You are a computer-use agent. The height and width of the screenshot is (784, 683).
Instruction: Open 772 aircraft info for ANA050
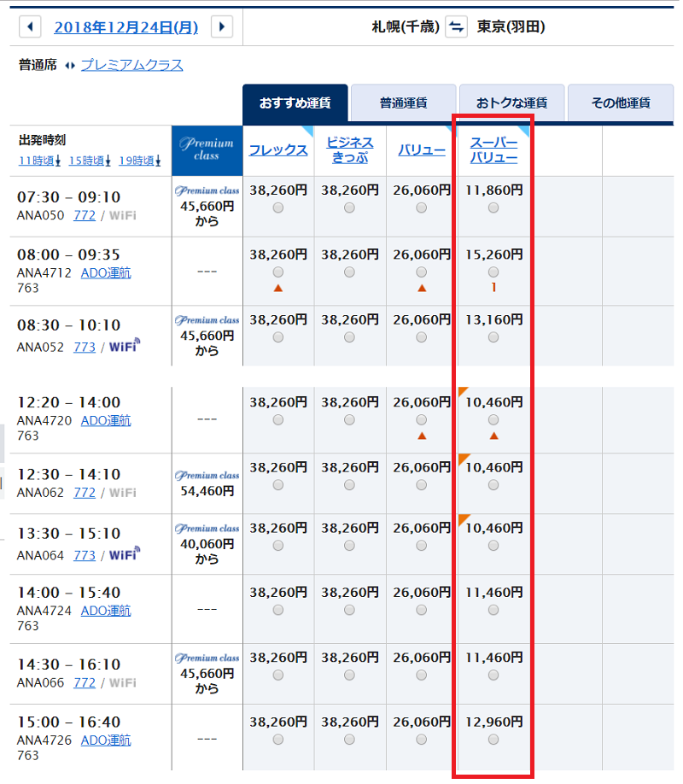(x=85, y=215)
